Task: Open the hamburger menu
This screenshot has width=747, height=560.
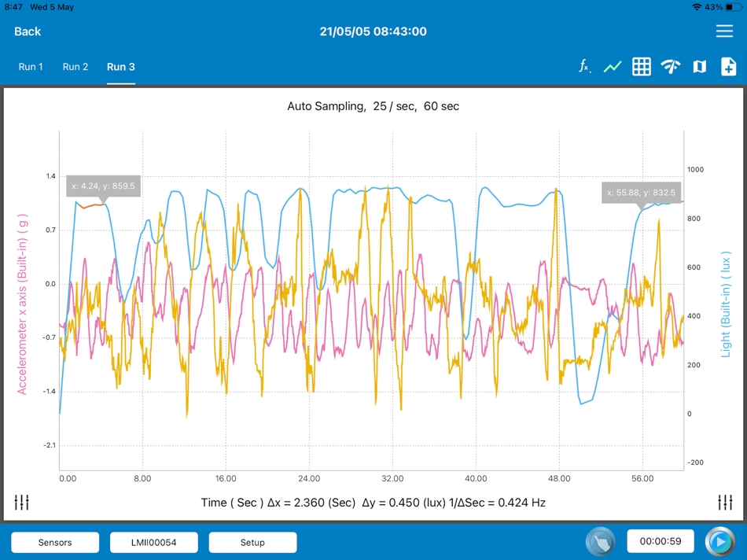Action: [x=724, y=31]
